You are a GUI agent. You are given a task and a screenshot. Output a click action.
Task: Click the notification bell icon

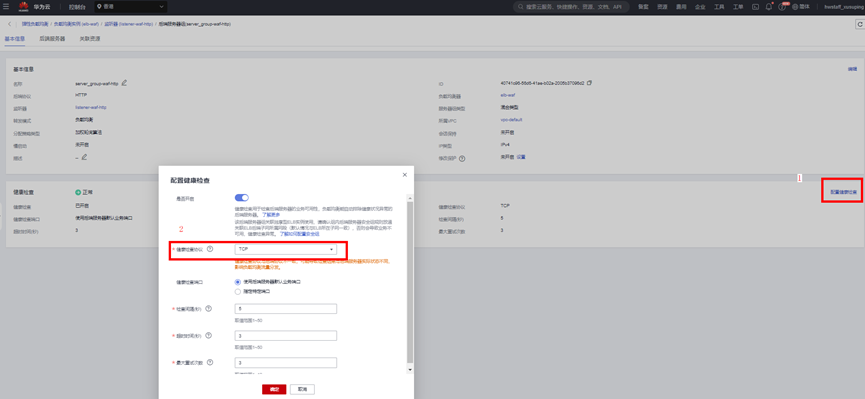click(x=768, y=7)
